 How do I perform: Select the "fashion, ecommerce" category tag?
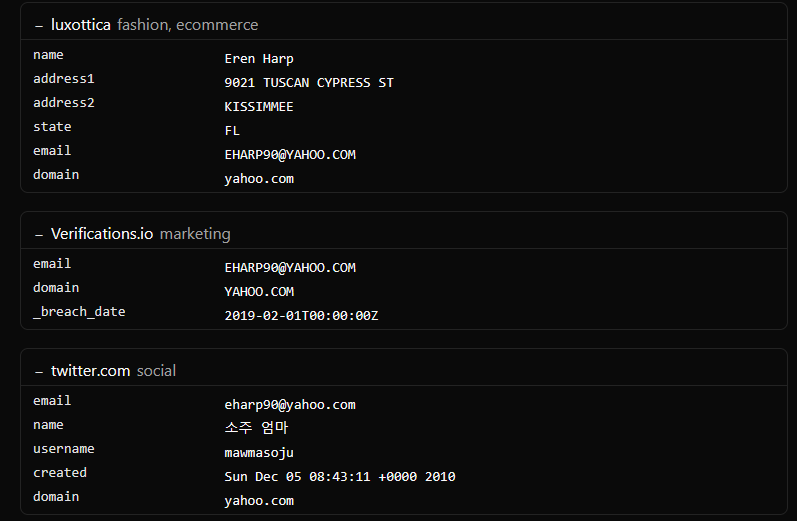[187, 25]
